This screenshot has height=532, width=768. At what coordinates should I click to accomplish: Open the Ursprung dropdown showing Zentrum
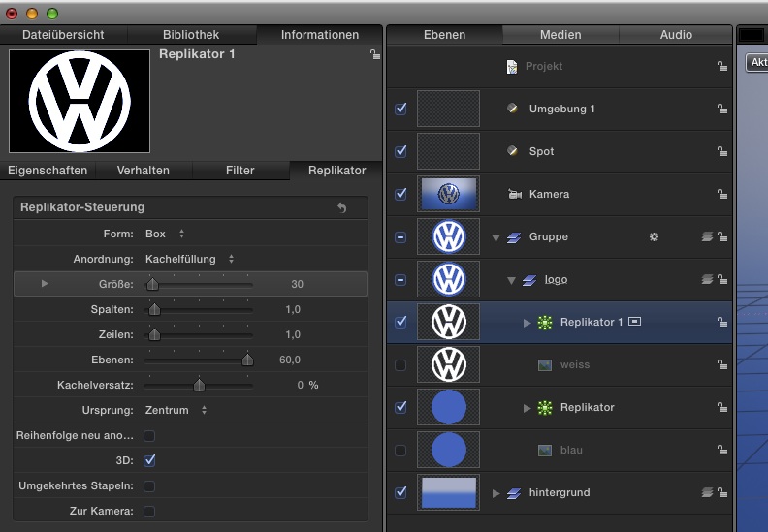[176, 410]
